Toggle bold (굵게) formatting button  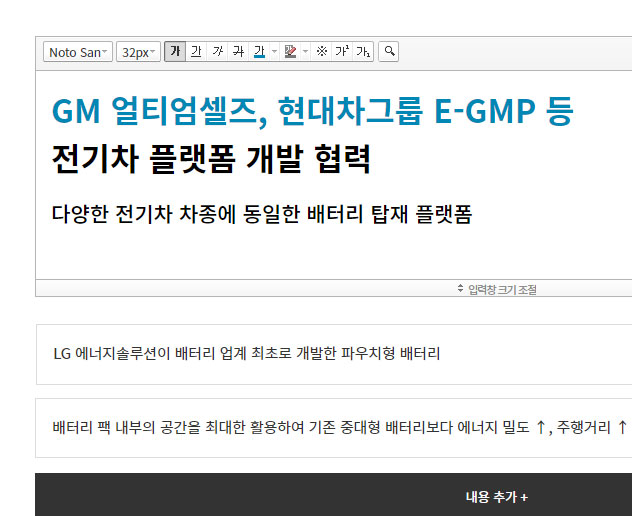tap(175, 52)
